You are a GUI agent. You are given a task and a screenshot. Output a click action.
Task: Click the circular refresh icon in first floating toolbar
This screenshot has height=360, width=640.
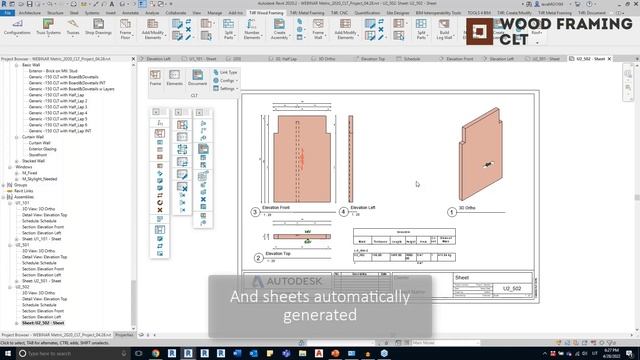click(x=160, y=202)
